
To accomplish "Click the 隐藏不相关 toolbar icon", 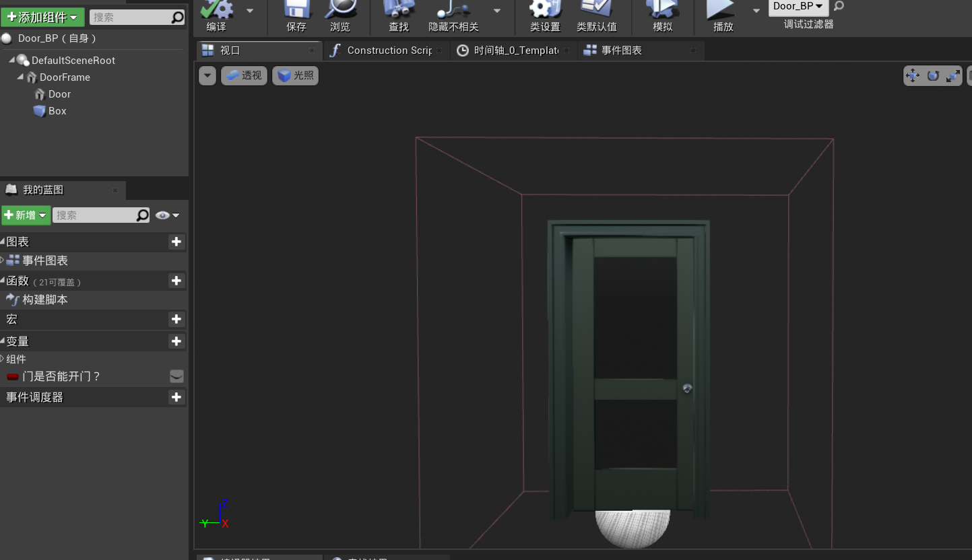I will click(453, 16).
